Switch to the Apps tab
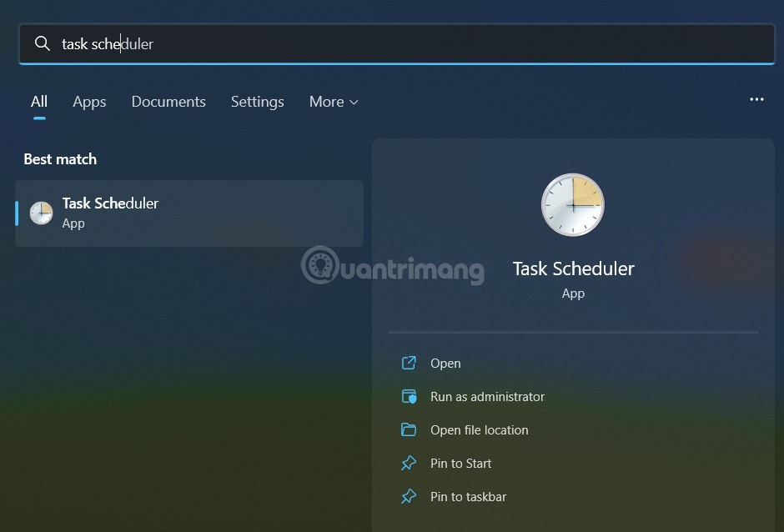The height and width of the screenshot is (532, 784). click(89, 102)
